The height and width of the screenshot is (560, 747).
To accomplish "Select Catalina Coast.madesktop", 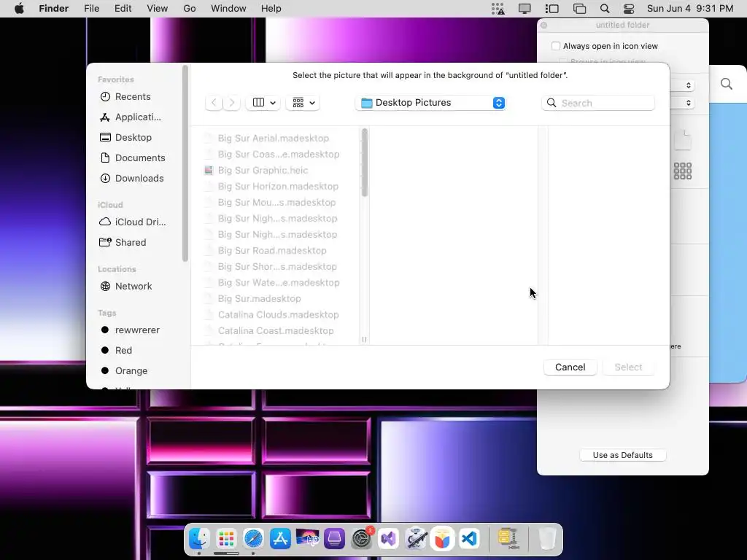I will [276, 331].
